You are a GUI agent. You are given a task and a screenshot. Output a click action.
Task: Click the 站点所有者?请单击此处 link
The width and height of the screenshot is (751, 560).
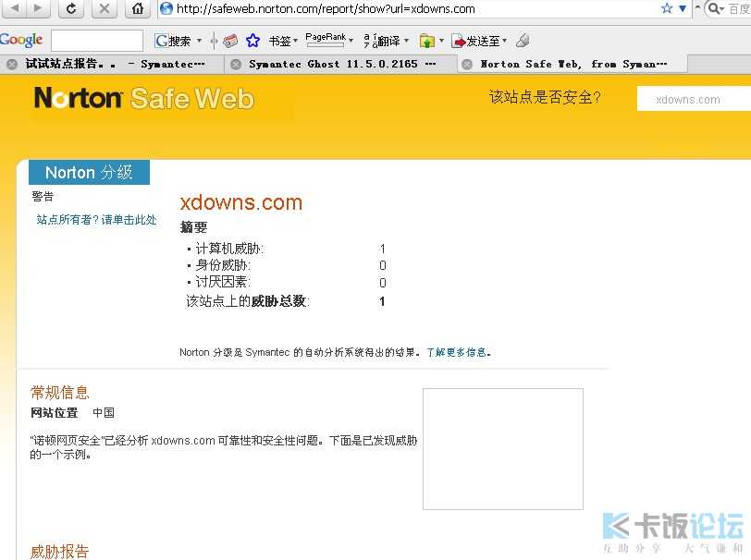[97, 220]
